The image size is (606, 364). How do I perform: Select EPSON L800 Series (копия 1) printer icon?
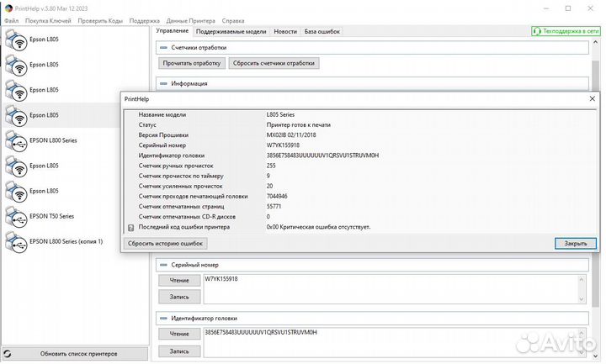(16, 242)
